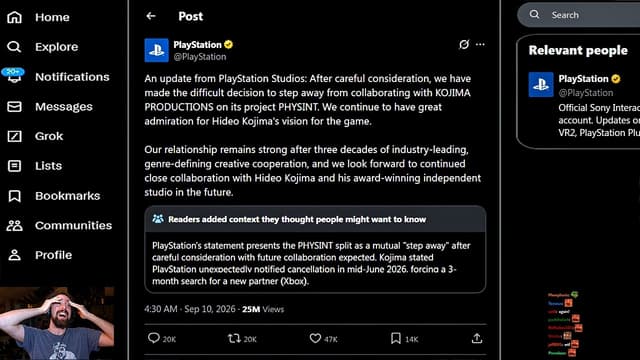640x360 pixels.
Task: Like the post with the heart icon
Action: click(315, 338)
